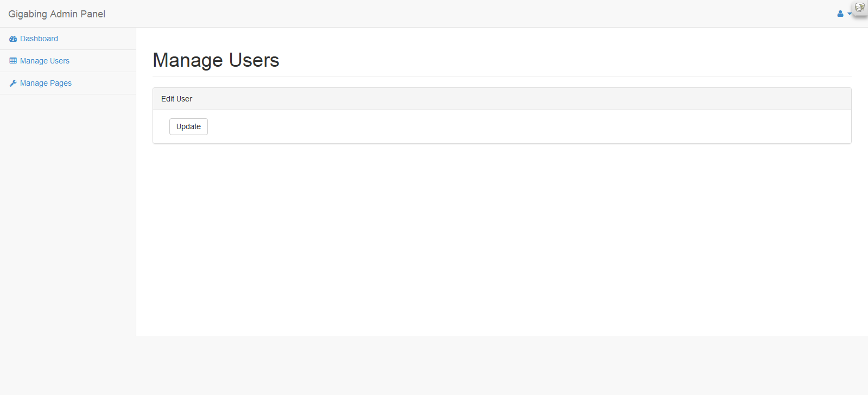Select the Manage Users sidebar label

[x=45, y=61]
